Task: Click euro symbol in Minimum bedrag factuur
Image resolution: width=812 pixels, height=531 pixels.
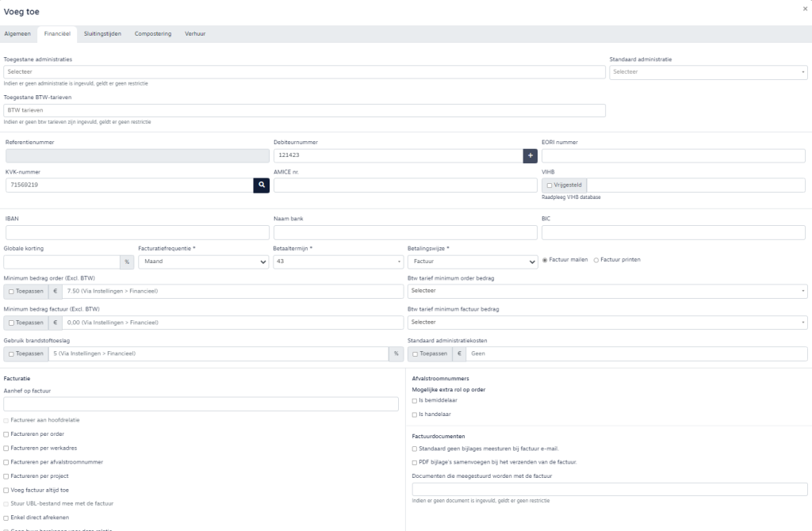Action: (56, 323)
